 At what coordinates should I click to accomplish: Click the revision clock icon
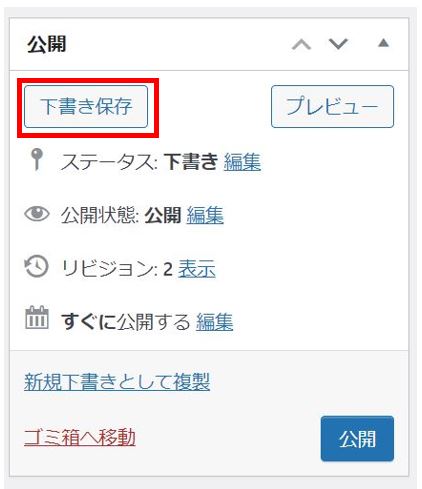click(37, 266)
